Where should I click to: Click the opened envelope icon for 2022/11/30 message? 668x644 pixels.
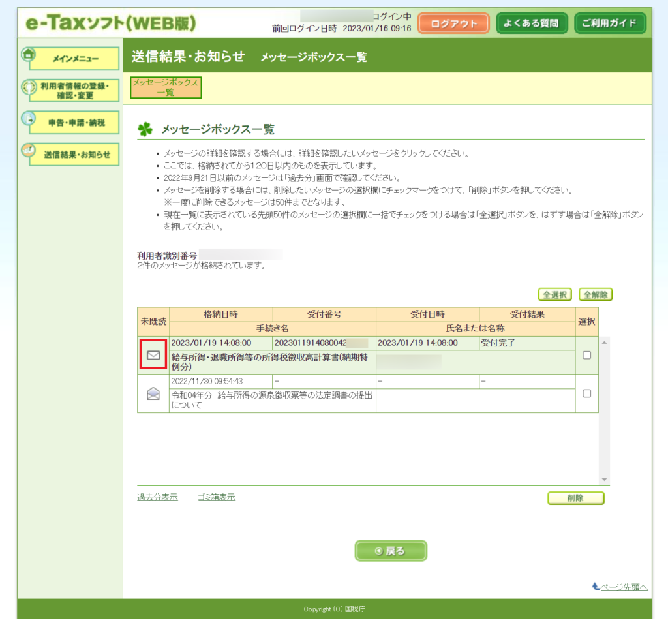click(153, 393)
